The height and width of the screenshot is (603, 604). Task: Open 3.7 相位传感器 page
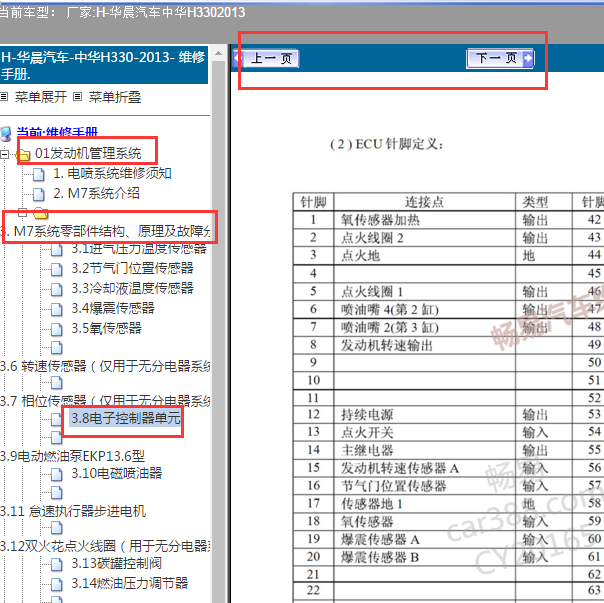click(105, 401)
